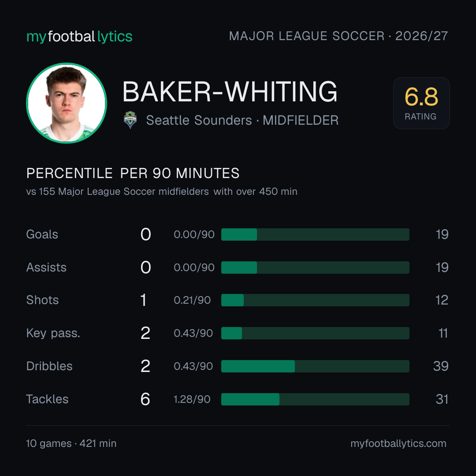Viewport: 476px width, 476px height.
Task: Click the Dribbles percentile bar
Action: click(x=315, y=366)
